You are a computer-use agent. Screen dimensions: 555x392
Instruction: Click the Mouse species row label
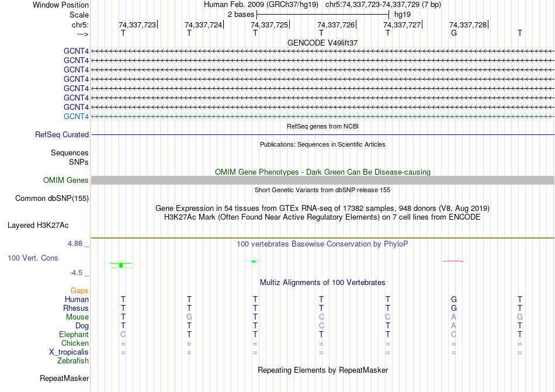(x=77, y=317)
